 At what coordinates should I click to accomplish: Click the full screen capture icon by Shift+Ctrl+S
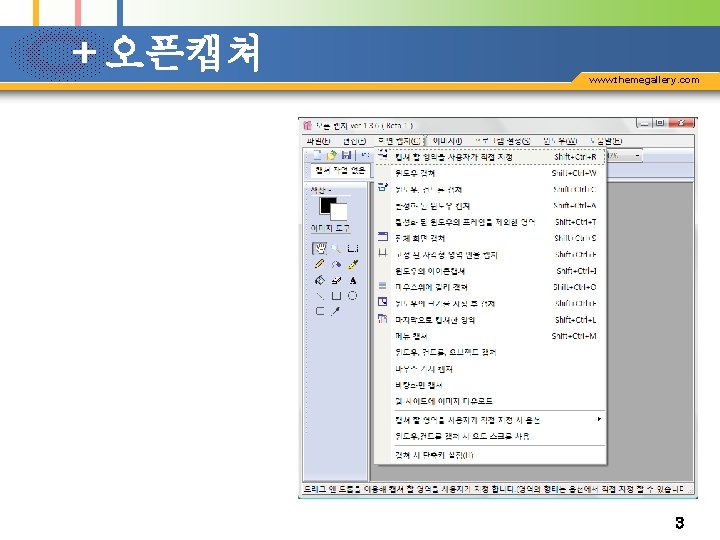382,236
